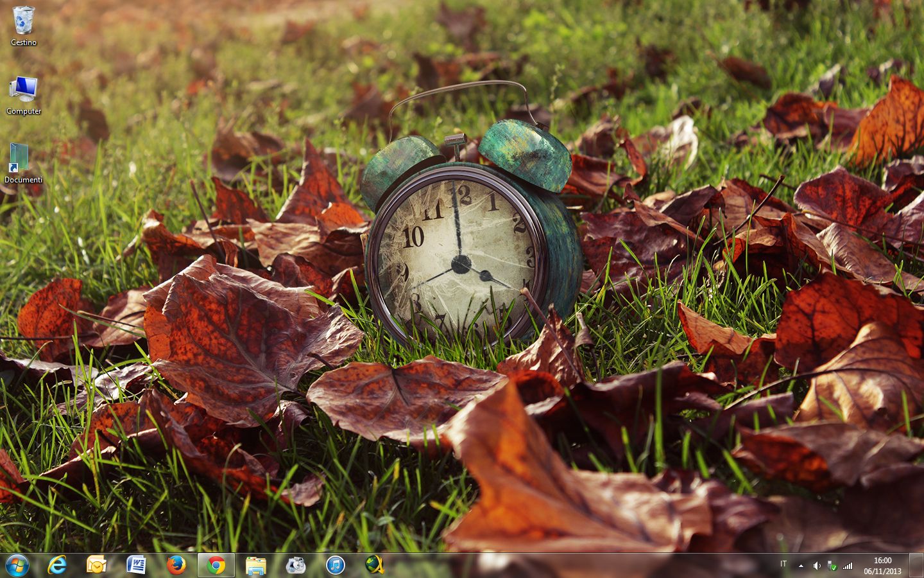Open Google Chrome from the taskbar
The height and width of the screenshot is (578, 924).
216,565
